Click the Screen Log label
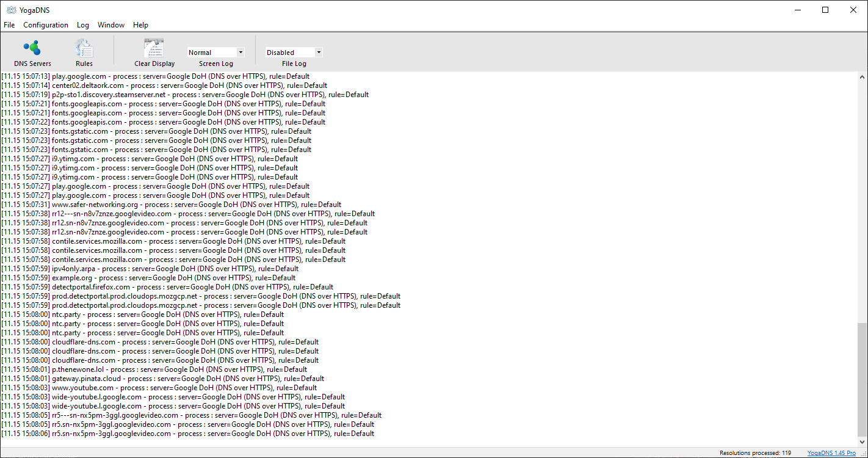Image resolution: width=868 pixels, height=458 pixels. [216, 64]
